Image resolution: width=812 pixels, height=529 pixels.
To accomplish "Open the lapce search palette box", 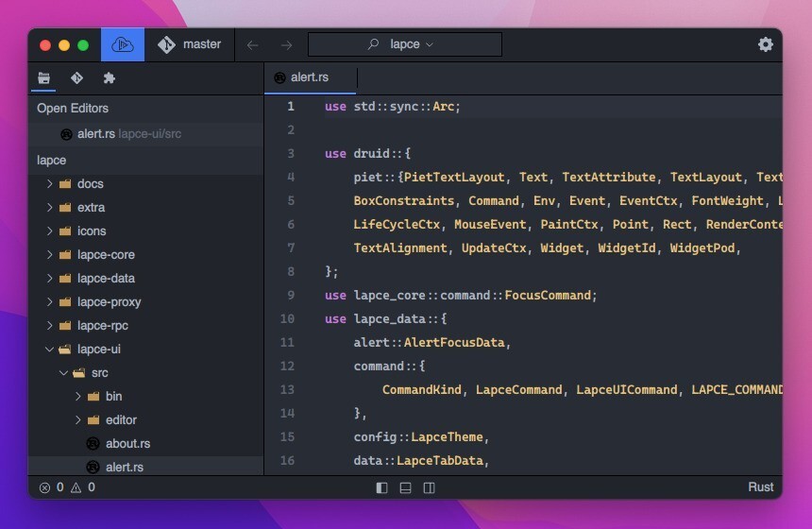I will point(404,44).
